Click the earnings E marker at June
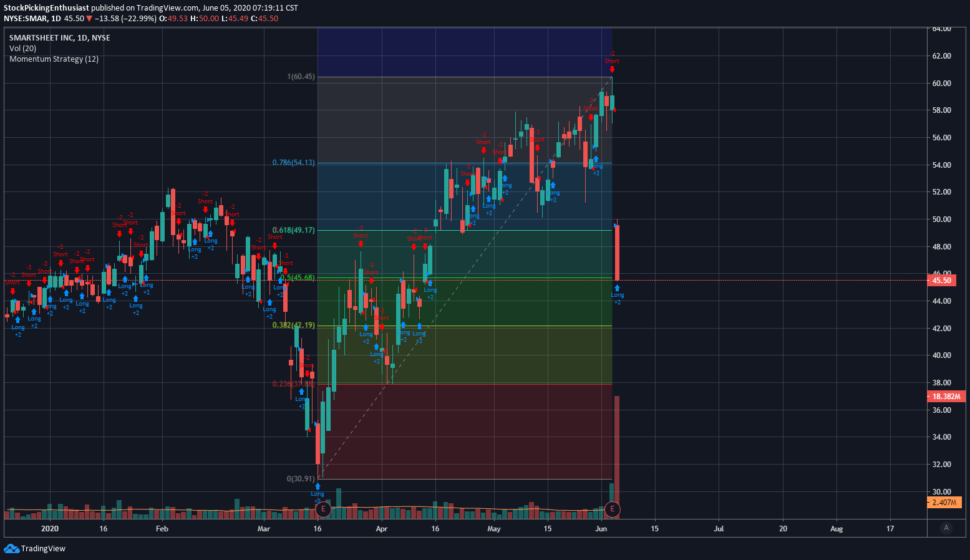970x560 pixels. [613, 509]
